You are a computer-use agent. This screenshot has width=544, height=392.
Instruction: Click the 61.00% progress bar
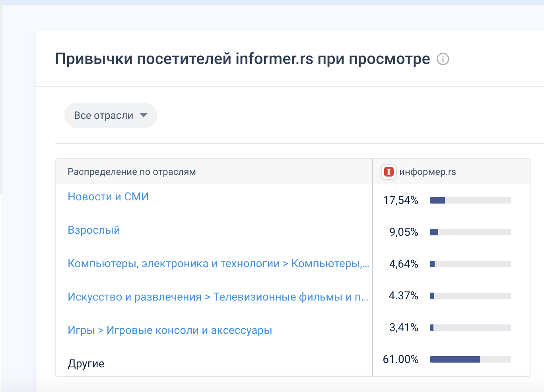(470, 359)
